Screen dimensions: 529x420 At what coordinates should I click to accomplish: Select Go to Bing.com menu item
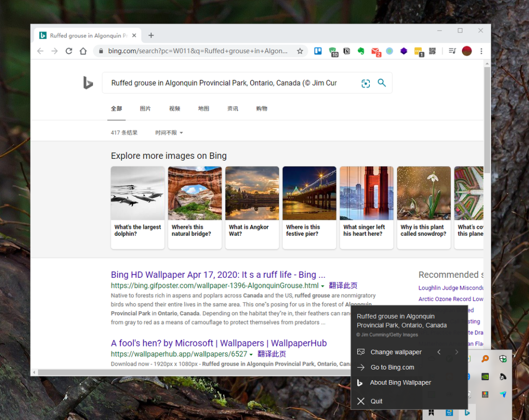click(x=392, y=367)
